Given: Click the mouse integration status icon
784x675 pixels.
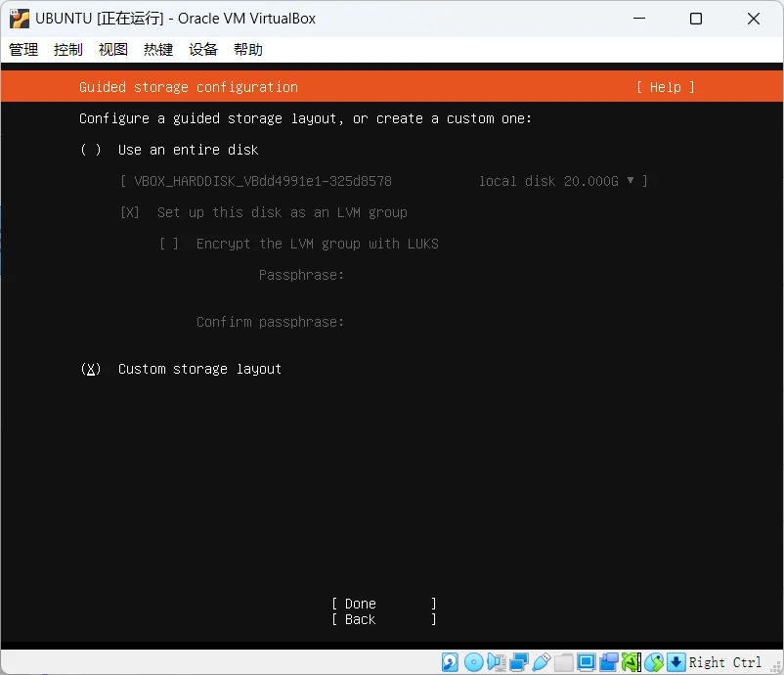Looking at the screenshot, I should pyautogui.click(x=654, y=662).
